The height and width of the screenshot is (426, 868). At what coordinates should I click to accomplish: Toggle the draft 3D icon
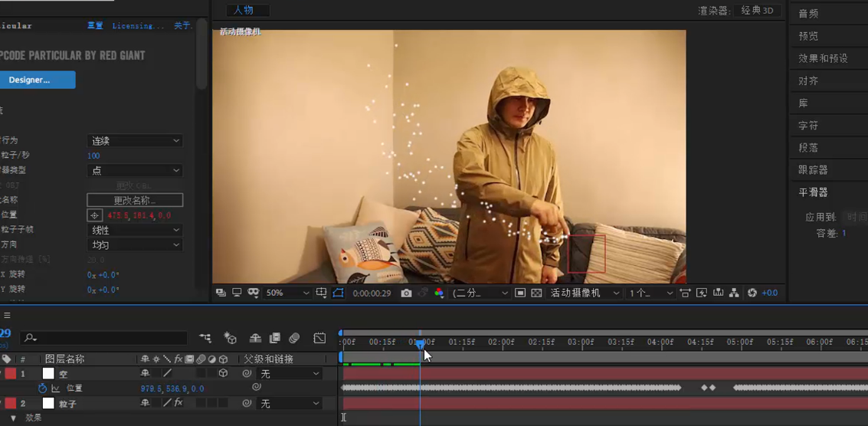coord(230,338)
